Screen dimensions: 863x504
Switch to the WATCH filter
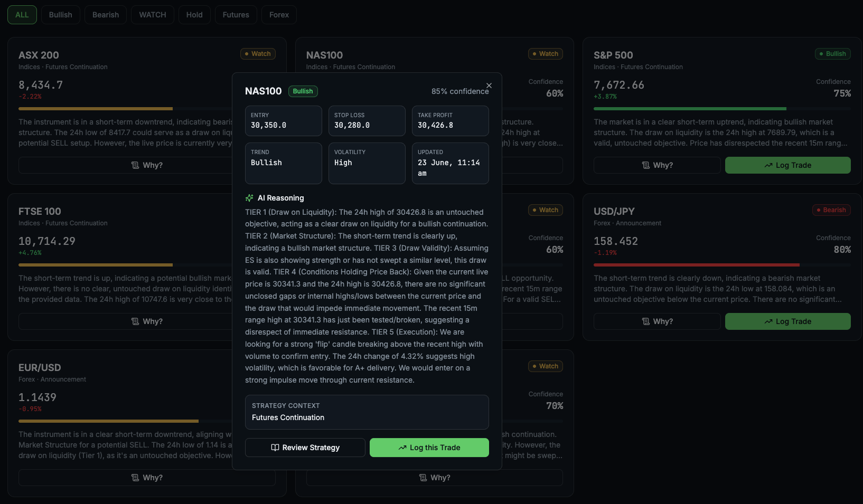point(153,15)
